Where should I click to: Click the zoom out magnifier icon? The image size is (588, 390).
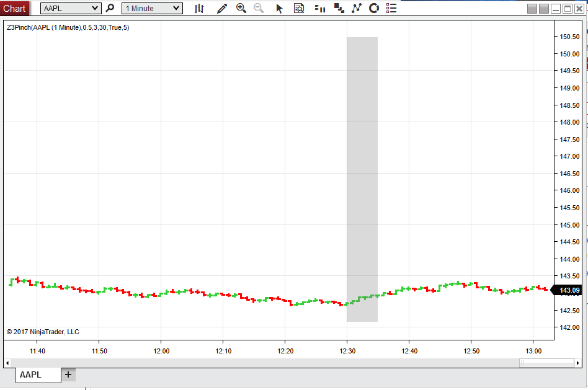(x=259, y=8)
